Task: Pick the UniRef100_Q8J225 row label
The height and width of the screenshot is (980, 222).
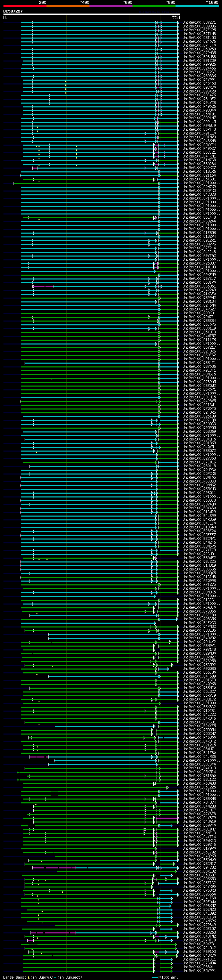Action: [199, 561]
